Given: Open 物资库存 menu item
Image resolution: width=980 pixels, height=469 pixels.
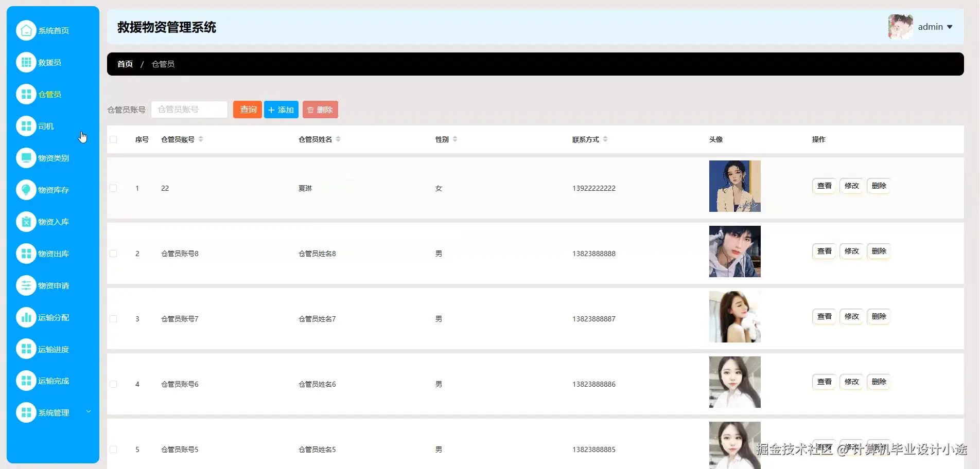Looking at the screenshot, I should tap(54, 190).
